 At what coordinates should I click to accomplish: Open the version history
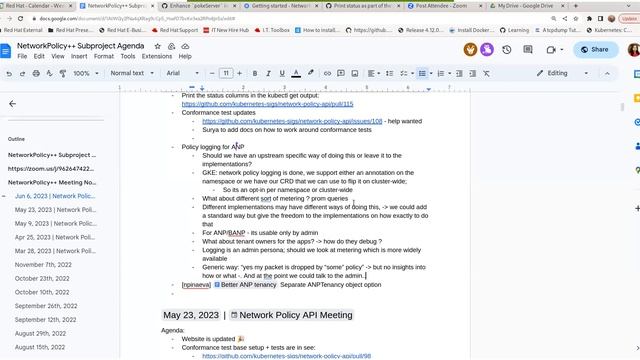point(507,50)
